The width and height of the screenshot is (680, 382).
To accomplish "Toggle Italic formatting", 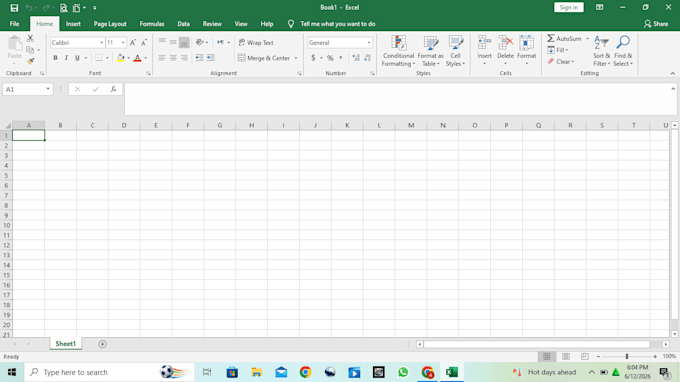I will [x=66, y=58].
